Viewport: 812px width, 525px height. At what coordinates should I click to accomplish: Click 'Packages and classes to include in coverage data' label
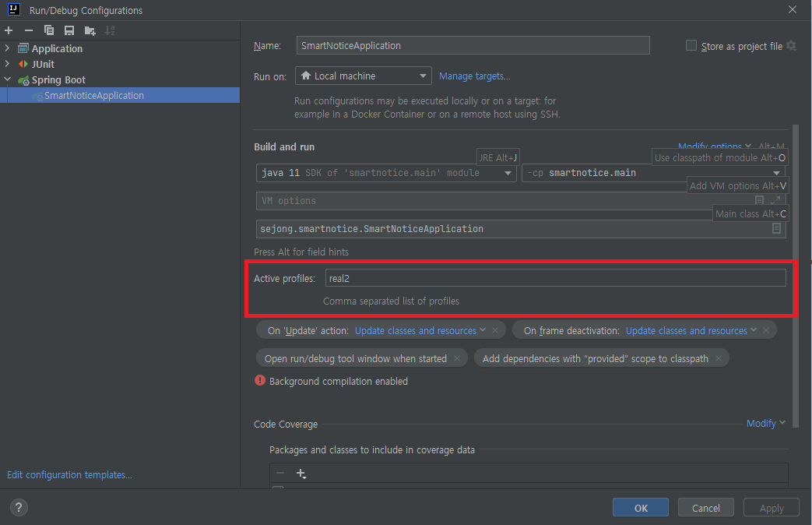pos(372,449)
